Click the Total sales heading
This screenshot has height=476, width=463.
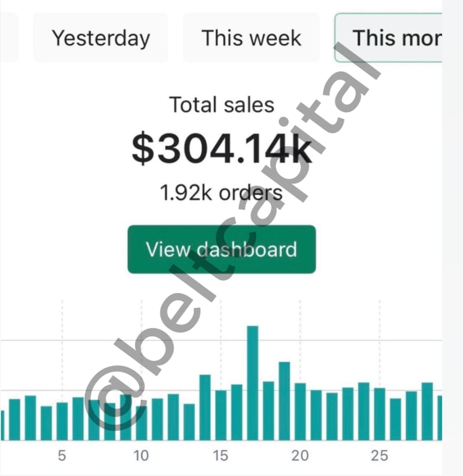(x=222, y=105)
